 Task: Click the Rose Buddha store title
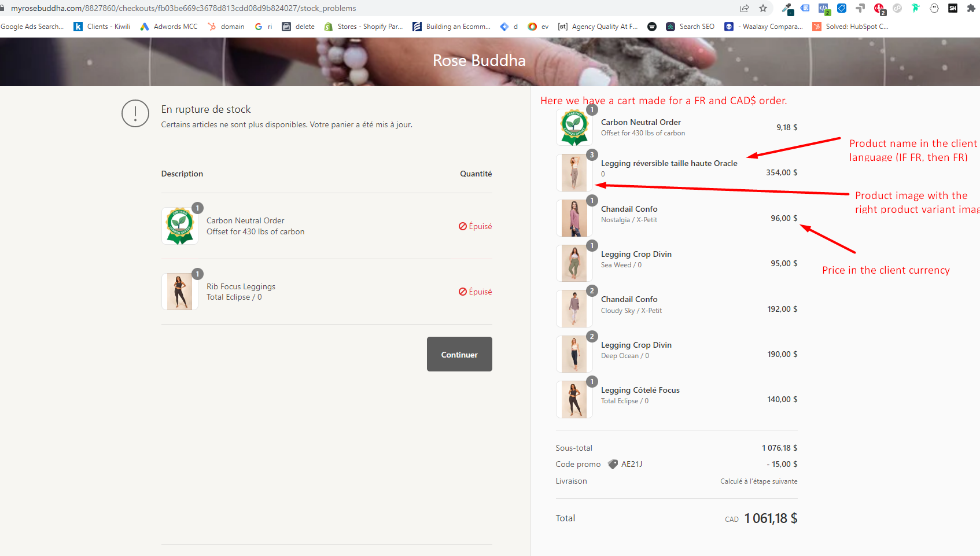(479, 60)
